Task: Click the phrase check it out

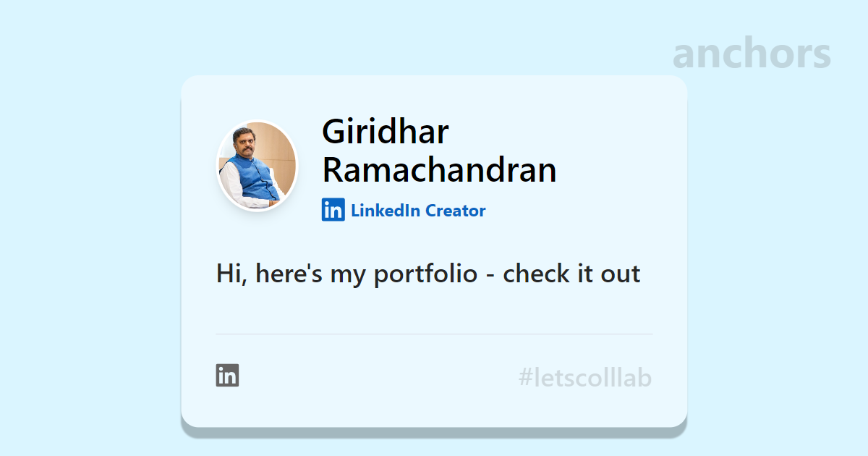Action: (571, 274)
